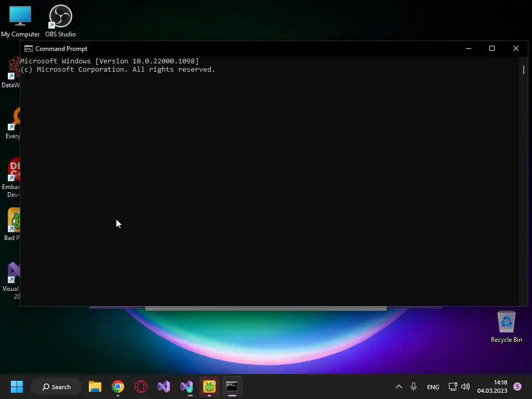
Task: Maximize the Command Prompt window
Action: (492, 48)
